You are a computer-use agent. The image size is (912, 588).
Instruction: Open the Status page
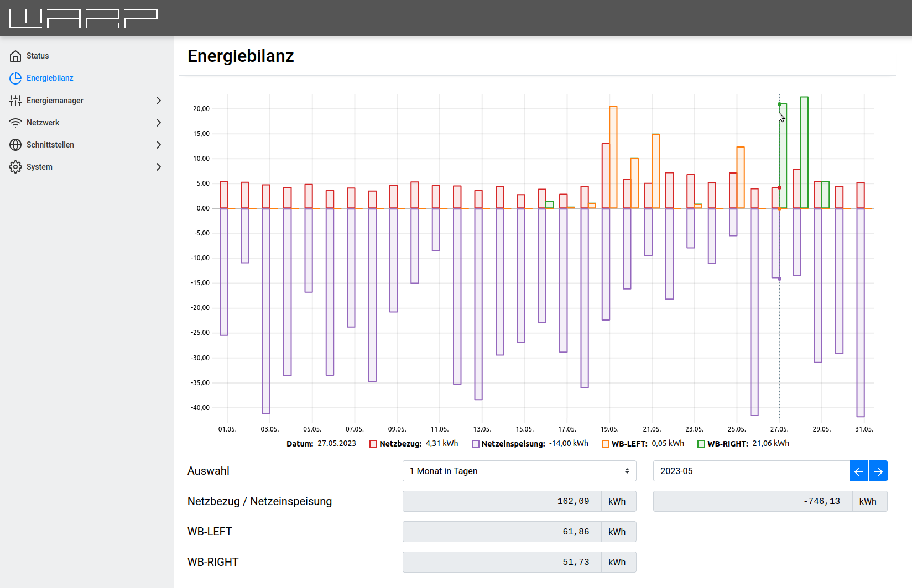38,56
